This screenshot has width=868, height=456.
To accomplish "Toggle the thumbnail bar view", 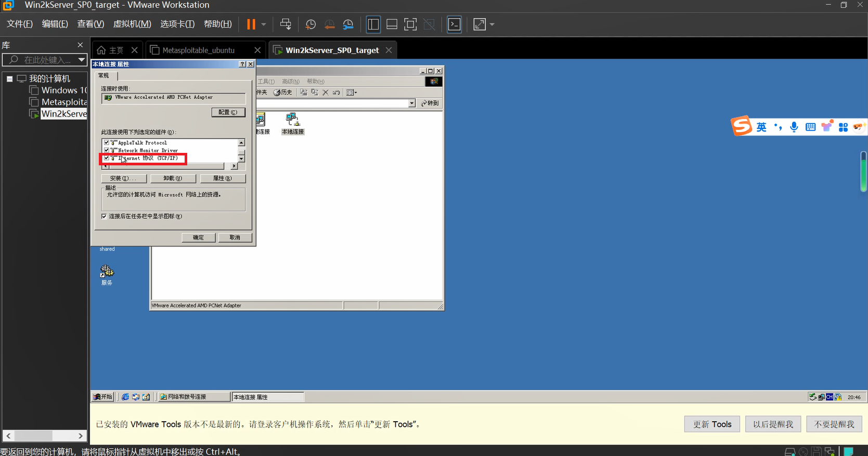I will (x=392, y=24).
